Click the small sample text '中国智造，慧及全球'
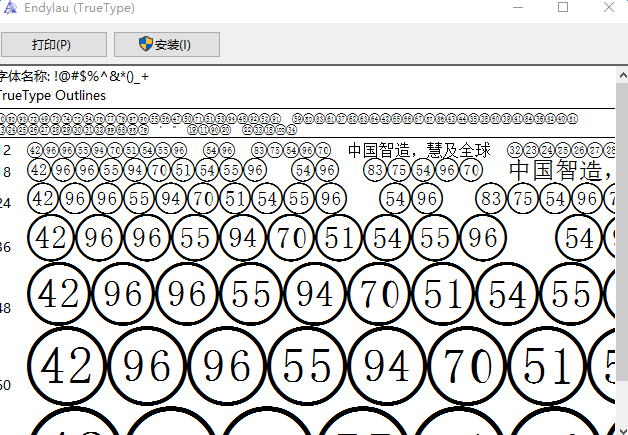628x435 pixels. [x=419, y=151]
